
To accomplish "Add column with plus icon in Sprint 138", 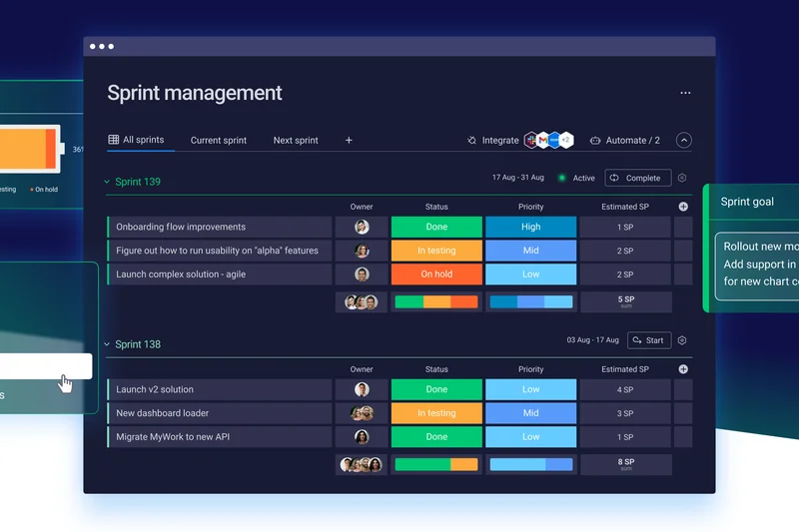I will [683, 369].
